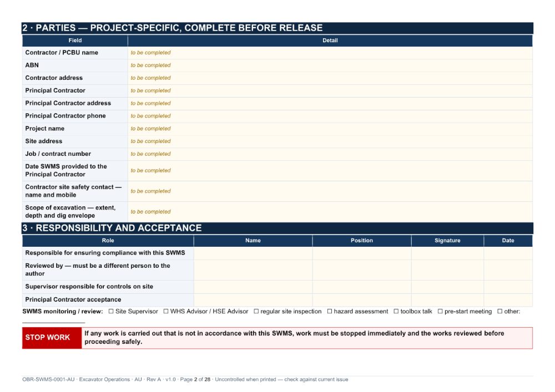Viewport: 555px width, 392px height.
Task: Click the stop work instruction text
Action: (x=294, y=338)
